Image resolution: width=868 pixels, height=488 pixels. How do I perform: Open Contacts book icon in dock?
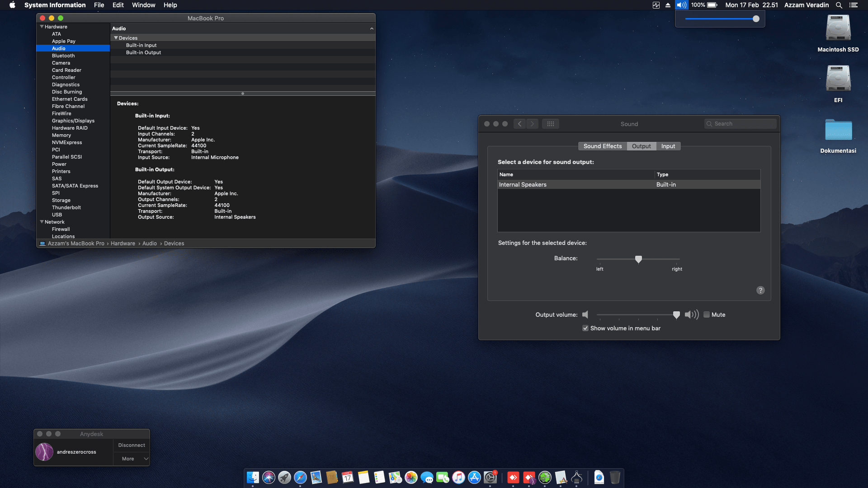click(332, 477)
